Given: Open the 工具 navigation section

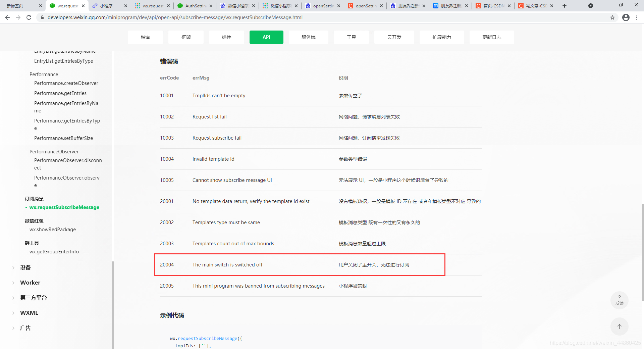Looking at the screenshot, I should click(x=351, y=37).
